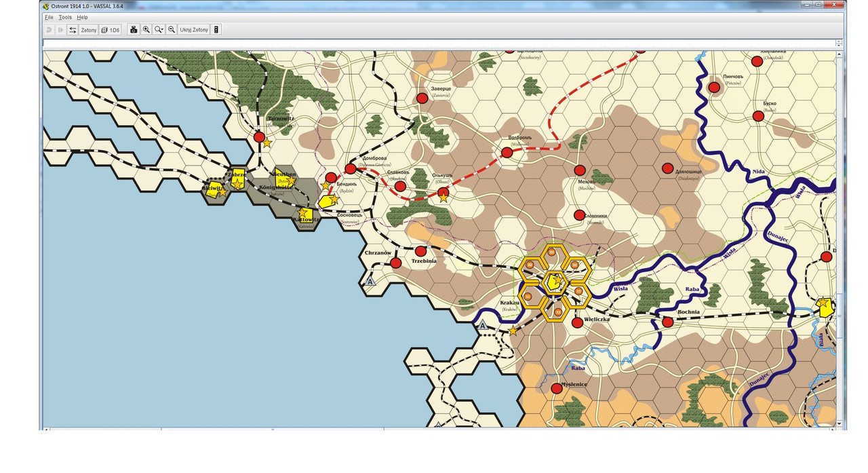Screen dimensions: 868x473
Task: Click the red town dot at Tarnowitz
Action: [259, 137]
